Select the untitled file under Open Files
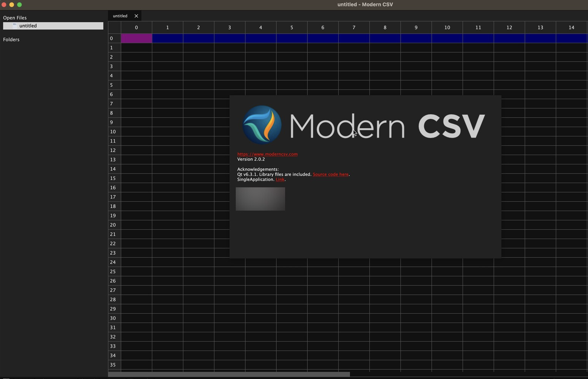Image resolution: width=588 pixels, height=379 pixels. [x=28, y=26]
